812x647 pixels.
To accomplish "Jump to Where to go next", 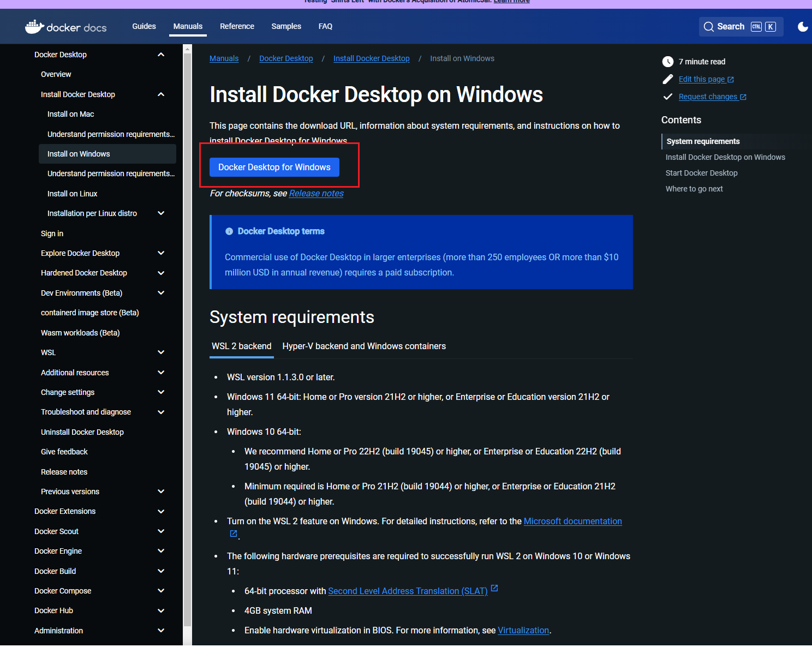I will (694, 189).
